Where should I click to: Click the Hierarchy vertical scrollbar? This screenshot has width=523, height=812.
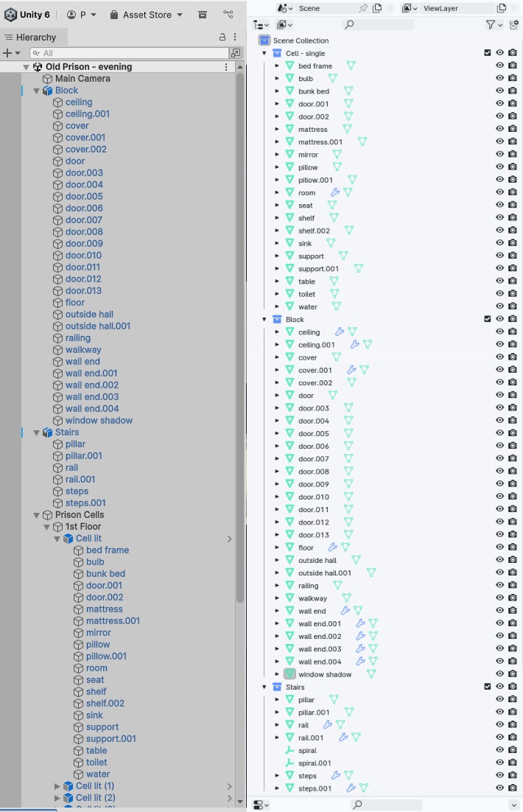[x=239, y=337]
